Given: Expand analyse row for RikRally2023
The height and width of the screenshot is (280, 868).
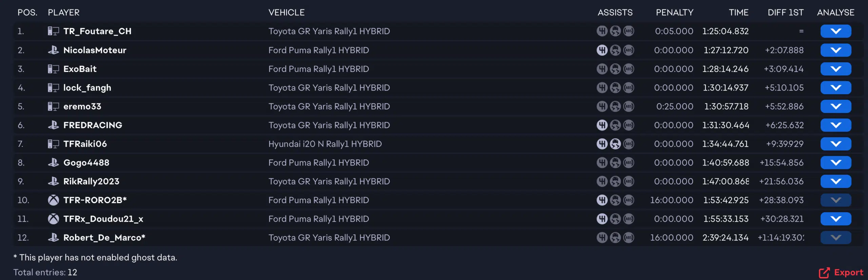Looking at the screenshot, I should 835,181.
